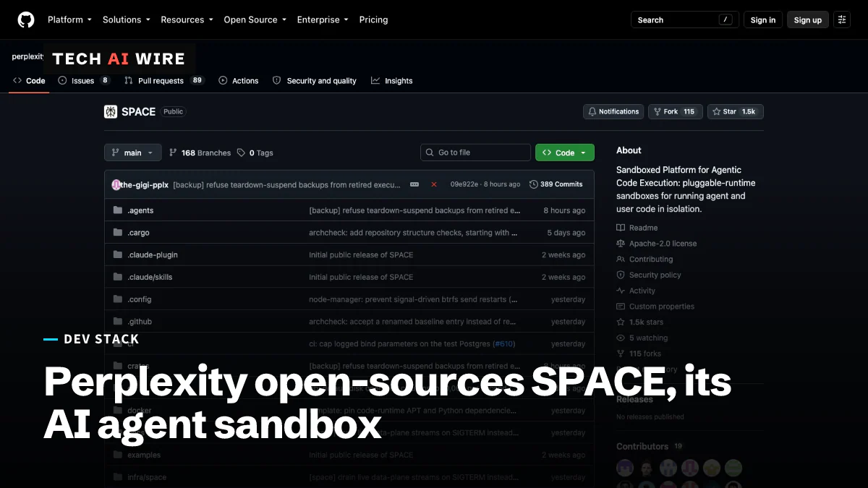Image resolution: width=868 pixels, height=488 pixels.
Task: Click the Sign up button
Action: click(x=808, y=20)
